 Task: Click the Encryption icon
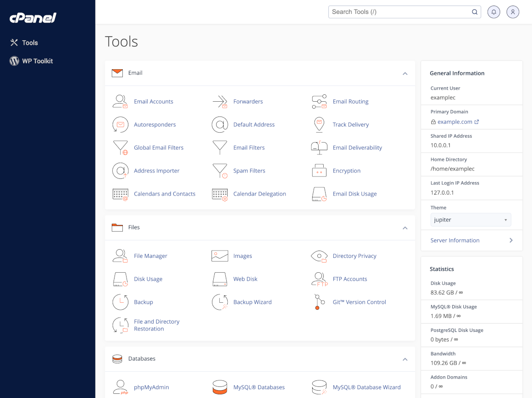(x=319, y=171)
